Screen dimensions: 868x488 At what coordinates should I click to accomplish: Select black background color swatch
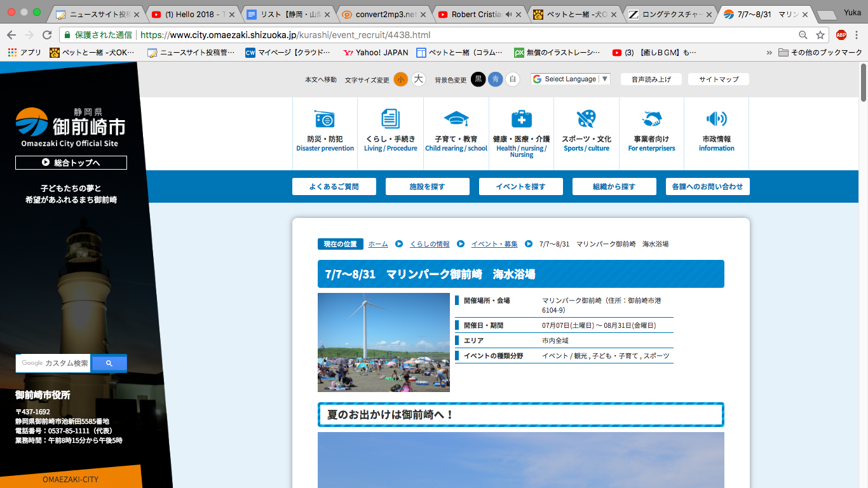(x=478, y=79)
